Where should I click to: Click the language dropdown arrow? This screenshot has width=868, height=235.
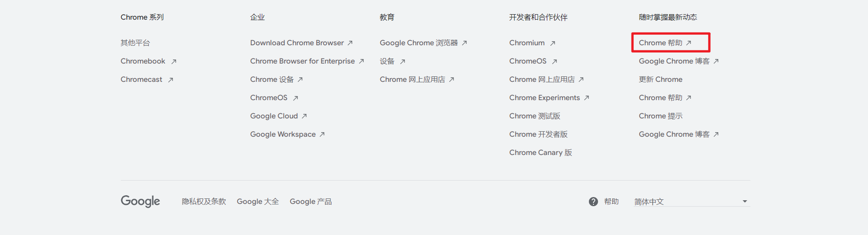tap(744, 202)
